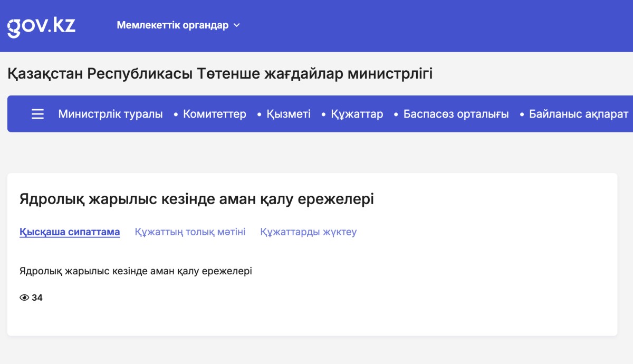Switch to the Құжаттың толық мәтіні tab
633x364 pixels.
[x=190, y=232]
